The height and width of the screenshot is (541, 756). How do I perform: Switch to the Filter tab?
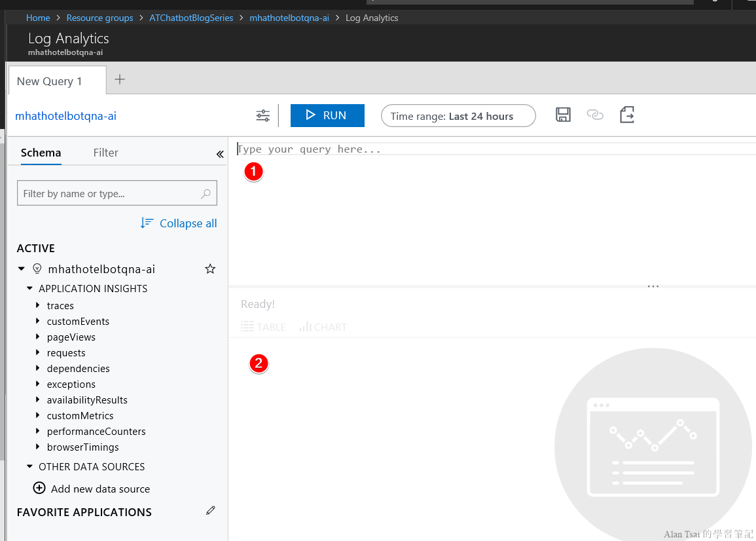pyautogui.click(x=105, y=153)
